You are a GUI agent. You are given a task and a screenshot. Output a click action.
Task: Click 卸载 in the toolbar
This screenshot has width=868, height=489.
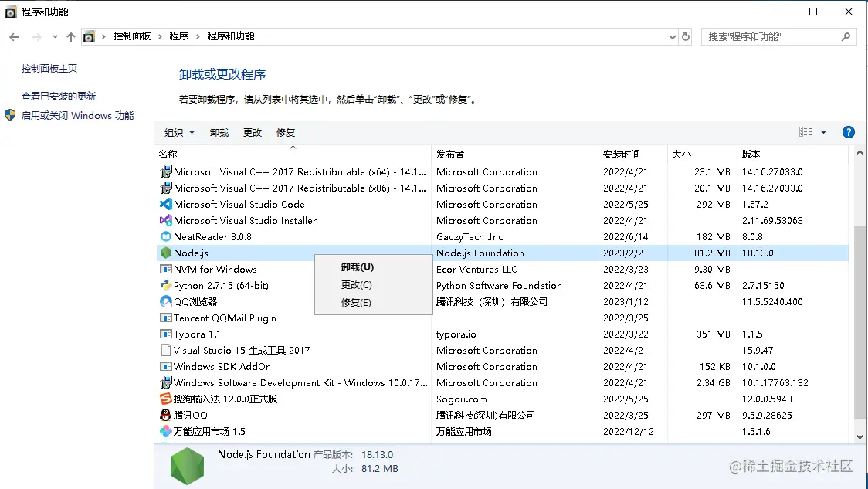[219, 132]
